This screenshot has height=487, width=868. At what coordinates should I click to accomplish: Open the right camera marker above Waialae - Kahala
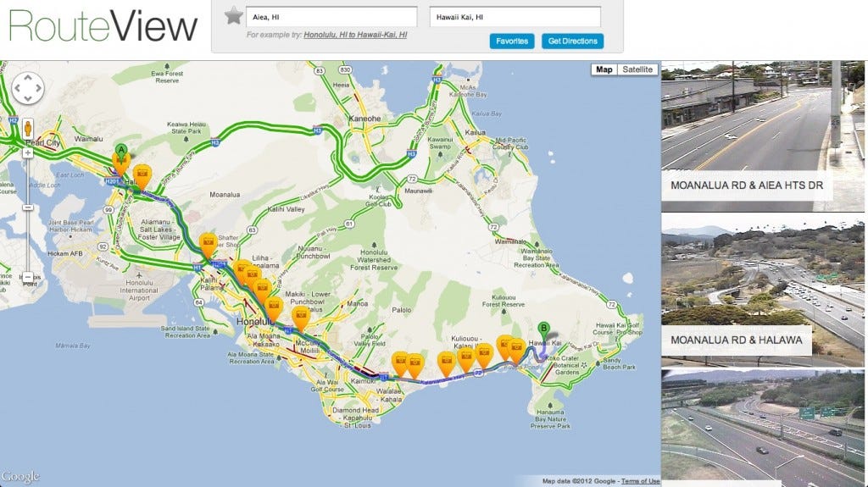point(415,367)
